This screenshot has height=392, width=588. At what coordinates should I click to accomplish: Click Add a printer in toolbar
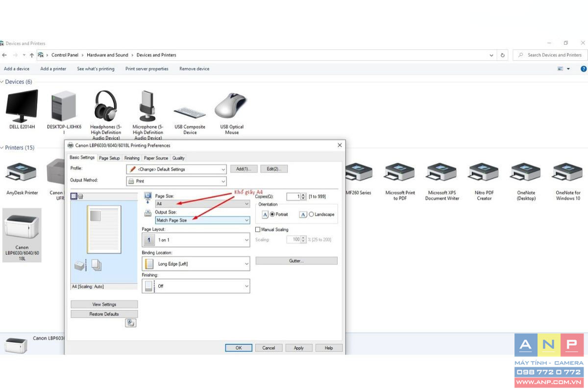[x=53, y=69]
